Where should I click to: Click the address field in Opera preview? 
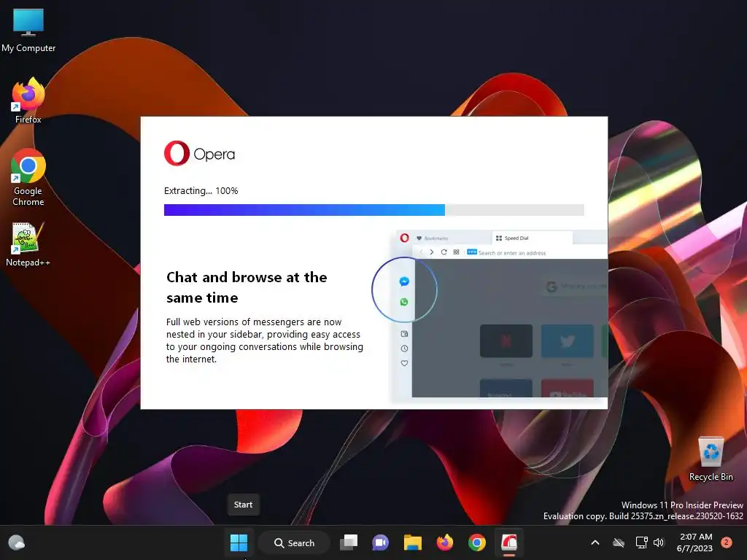pyautogui.click(x=536, y=252)
